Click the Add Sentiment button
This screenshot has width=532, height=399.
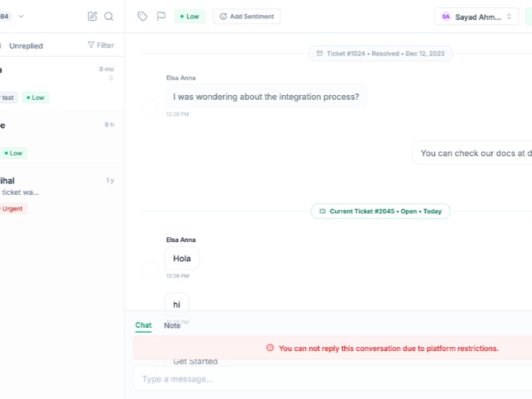tap(247, 17)
